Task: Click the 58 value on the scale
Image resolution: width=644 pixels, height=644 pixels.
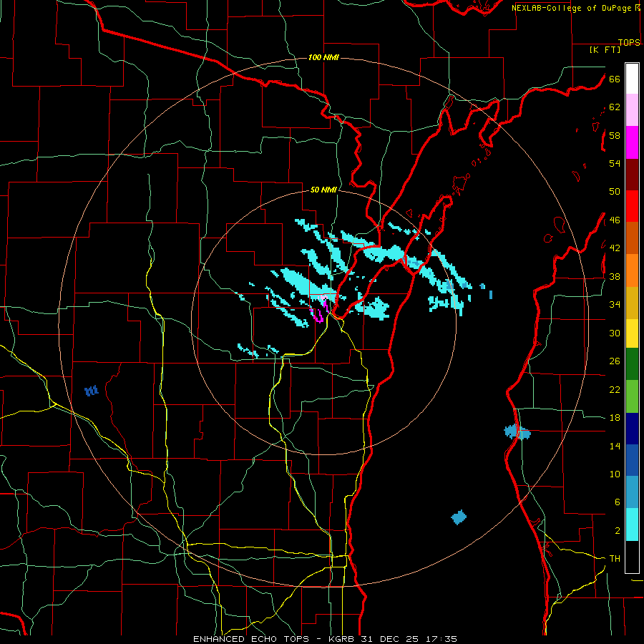Action: (615, 135)
